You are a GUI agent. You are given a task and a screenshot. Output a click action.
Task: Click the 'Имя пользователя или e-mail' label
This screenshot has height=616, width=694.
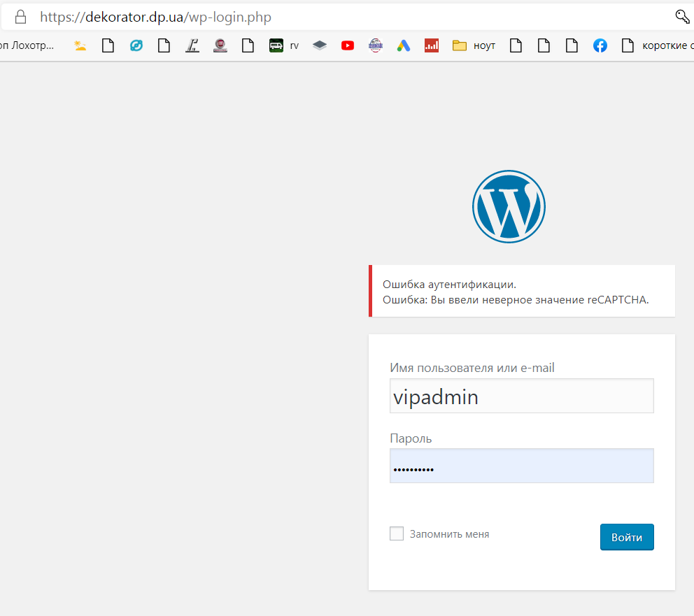(x=472, y=368)
